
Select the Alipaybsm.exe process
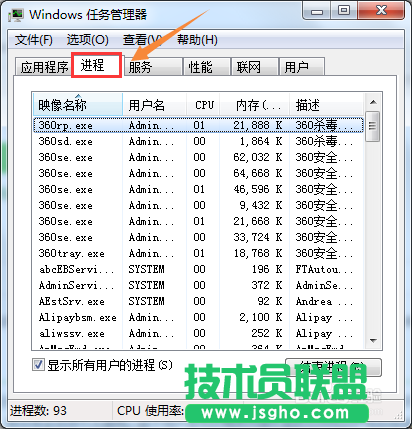tap(198, 317)
